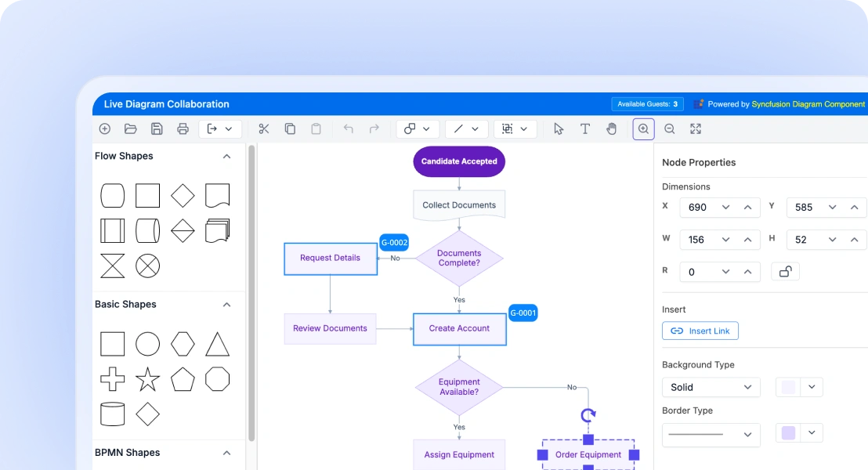The width and height of the screenshot is (868, 470).
Task: Pick the basic octagon shape
Action: tap(218, 379)
